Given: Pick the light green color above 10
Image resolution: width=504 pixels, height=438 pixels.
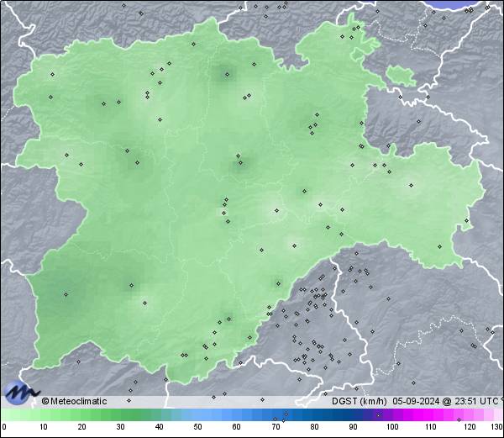Looking at the screenshot, I should point(44,414).
